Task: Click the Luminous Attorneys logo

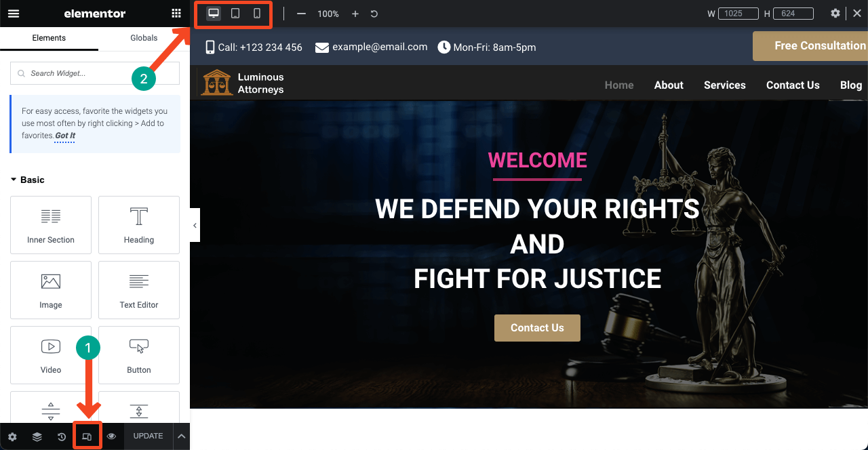Action: click(x=243, y=83)
